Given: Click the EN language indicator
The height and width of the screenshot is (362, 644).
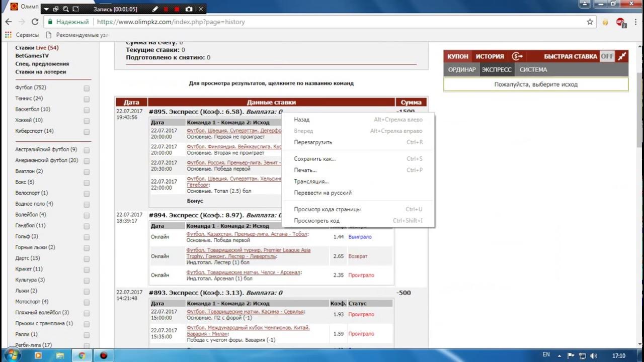Looking at the screenshot, I should (x=546, y=355).
